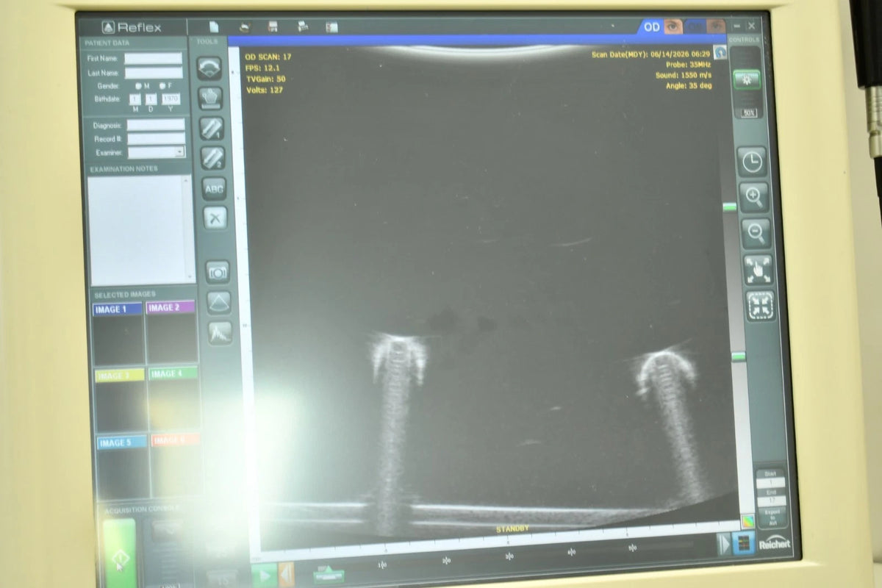Click the STANDBY status text
Screen dimensions: 882x588
pyautogui.click(x=512, y=529)
